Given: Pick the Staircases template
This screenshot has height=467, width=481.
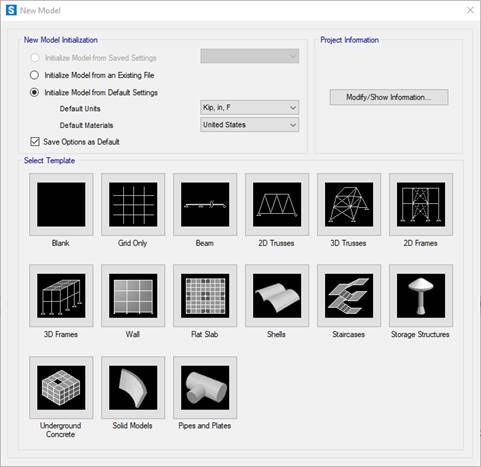Looking at the screenshot, I should (x=349, y=296).
